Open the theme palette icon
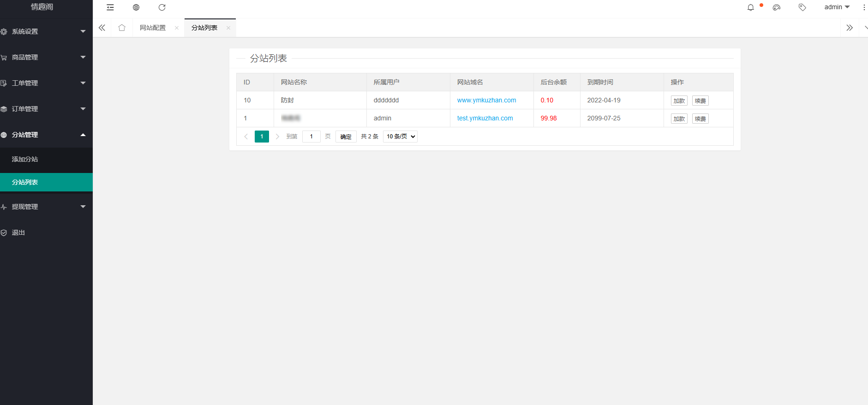Image resolution: width=868 pixels, height=405 pixels. pyautogui.click(x=777, y=7)
